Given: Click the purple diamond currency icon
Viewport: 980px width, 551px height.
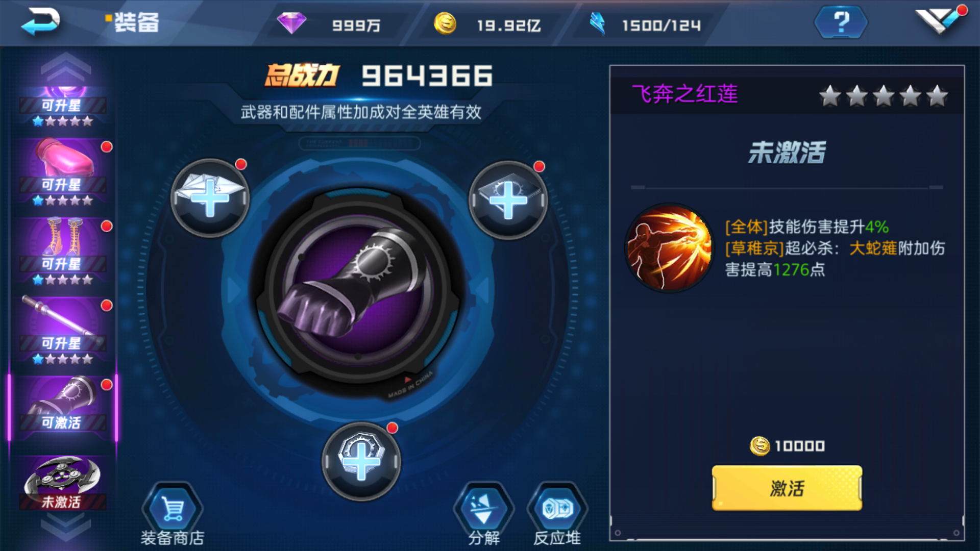Looking at the screenshot, I should [x=291, y=23].
